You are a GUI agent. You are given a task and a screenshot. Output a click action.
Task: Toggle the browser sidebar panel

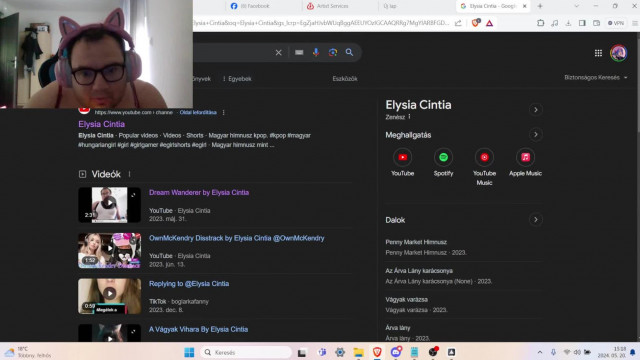point(582,23)
